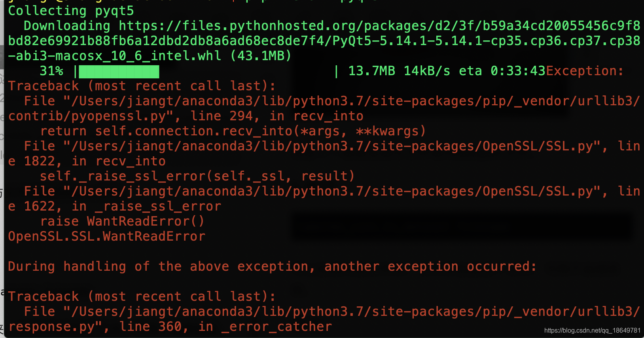Screen dimensions: 644x338
Task: Click 'response.py", line 360, in _error_catcher'
Action: [170, 327]
